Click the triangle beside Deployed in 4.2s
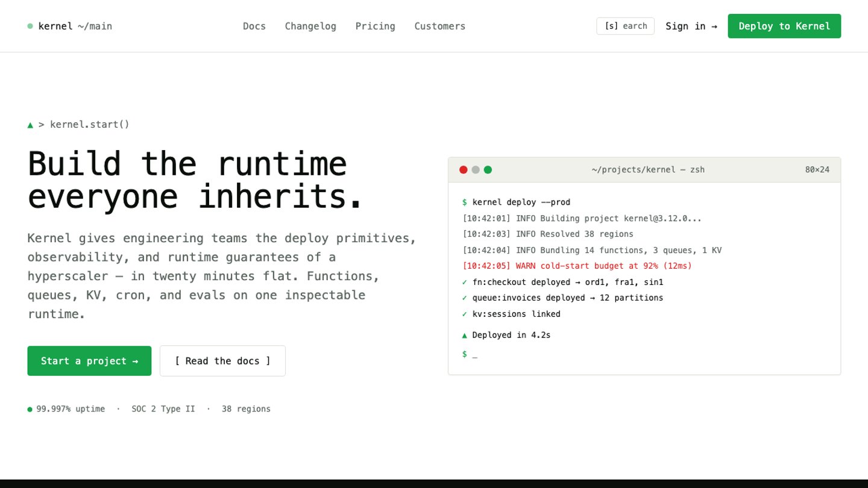The image size is (868, 488). coord(465,335)
